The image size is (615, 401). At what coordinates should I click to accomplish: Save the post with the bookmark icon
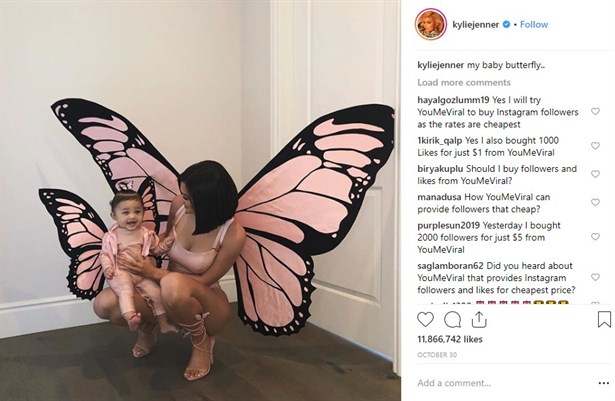[604, 319]
